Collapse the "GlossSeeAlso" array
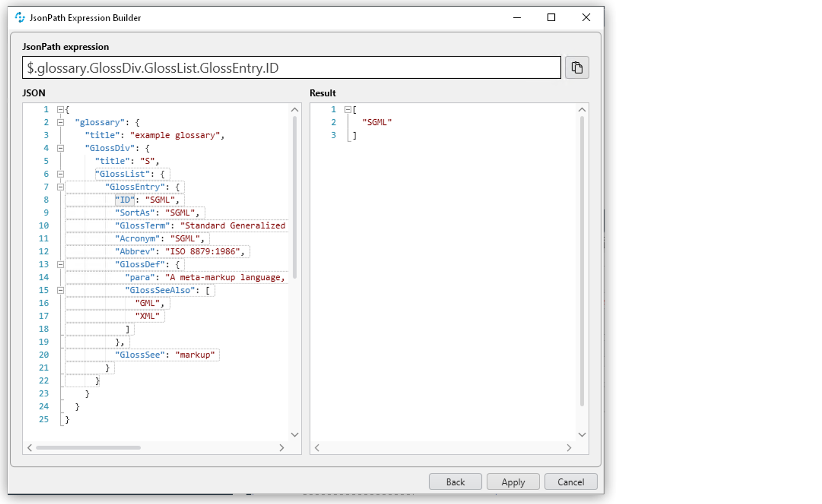The height and width of the screenshot is (504, 822). [60, 290]
